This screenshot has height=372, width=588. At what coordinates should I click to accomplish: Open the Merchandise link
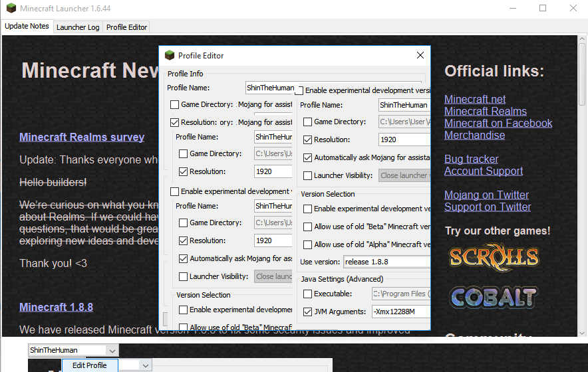(474, 136)
